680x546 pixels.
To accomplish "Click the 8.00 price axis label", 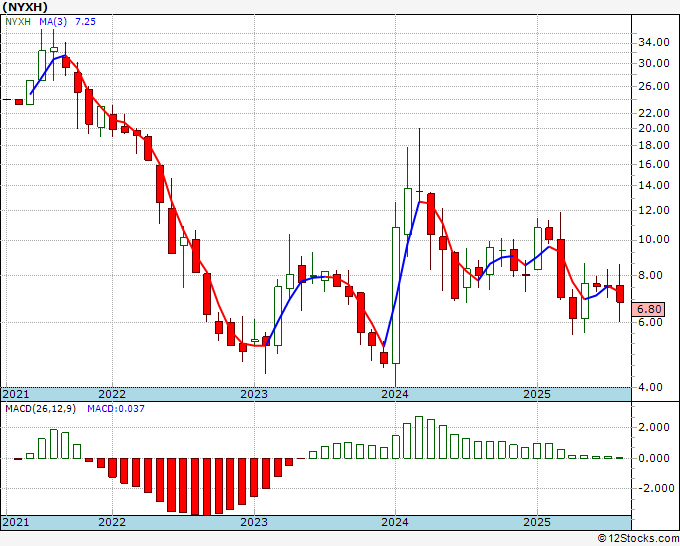I will 650,275.
